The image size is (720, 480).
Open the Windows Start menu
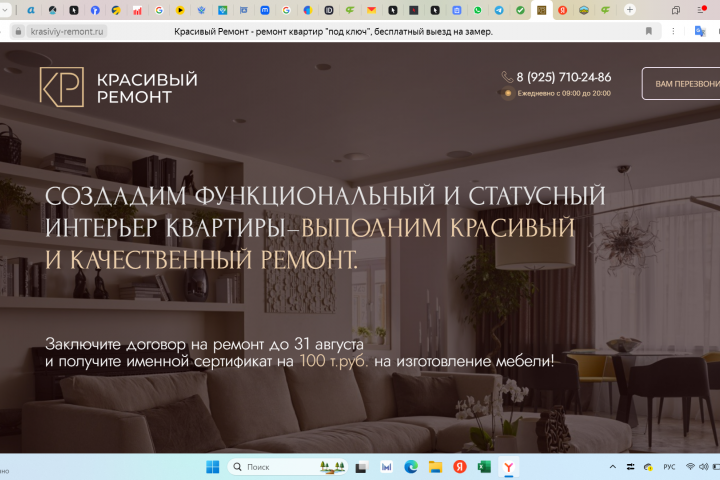213,467
